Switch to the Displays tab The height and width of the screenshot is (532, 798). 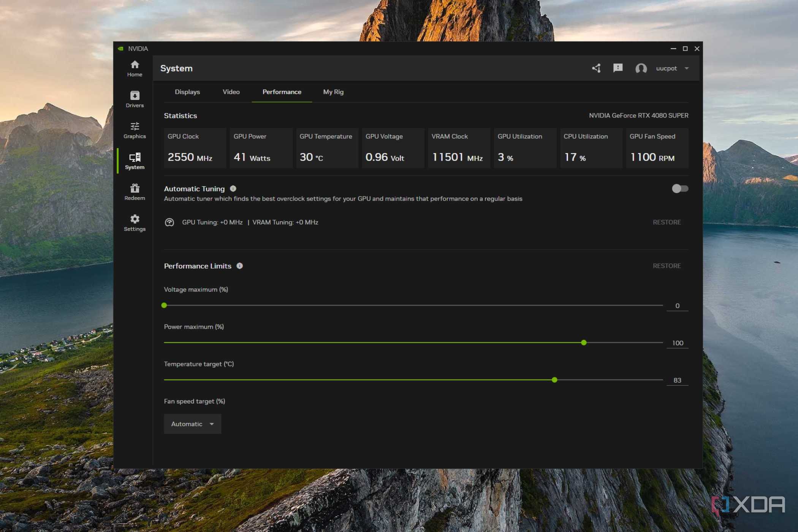(187, 92)
